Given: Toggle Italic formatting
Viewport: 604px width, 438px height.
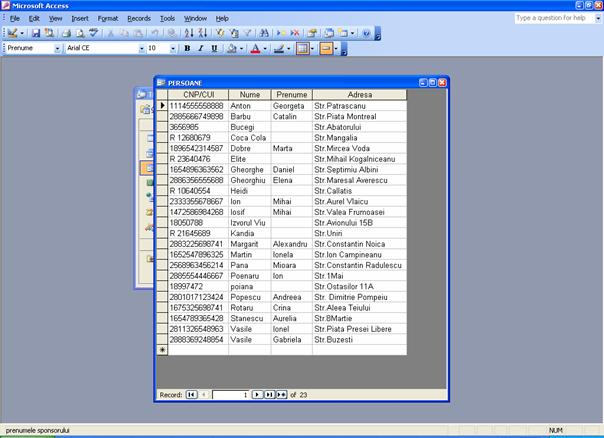Looking at the screenshot, I should click(x=200, y=48).
